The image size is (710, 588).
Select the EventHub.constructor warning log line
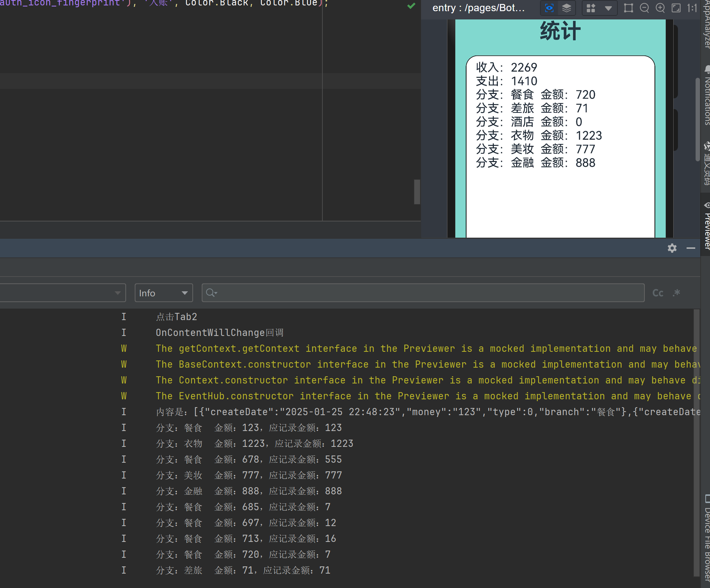pyautogui.click(x=428, y=396)
